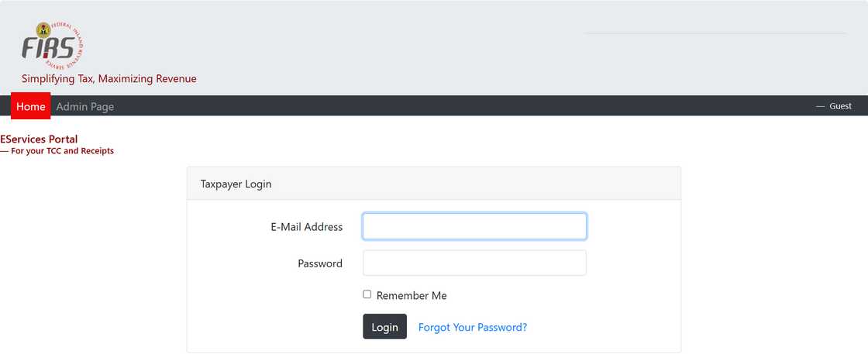
Task: Click the EServices Portal heading
Action: click(x=39, y=139)
